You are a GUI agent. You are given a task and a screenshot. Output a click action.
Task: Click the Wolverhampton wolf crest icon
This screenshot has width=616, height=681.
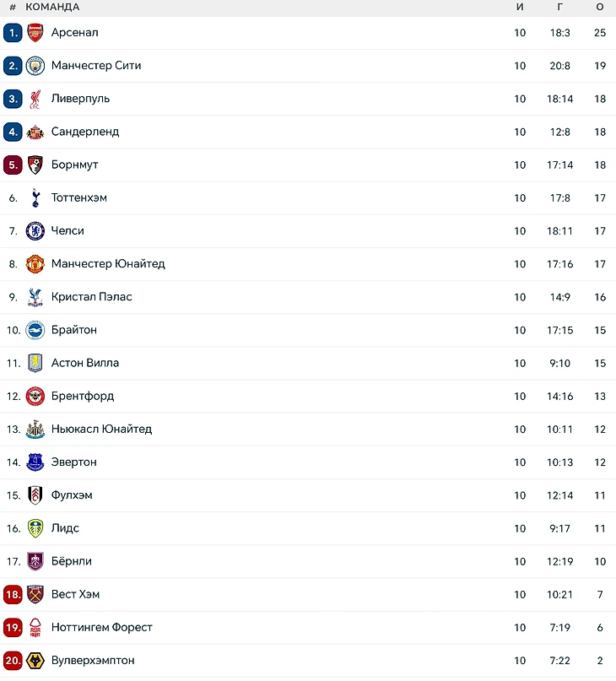click(x=35, y=661)
